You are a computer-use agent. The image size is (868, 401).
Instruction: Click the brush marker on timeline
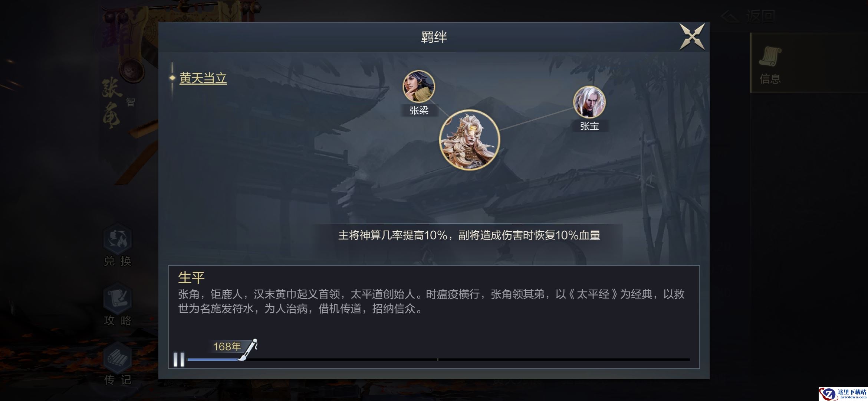(x=249, y=350)
